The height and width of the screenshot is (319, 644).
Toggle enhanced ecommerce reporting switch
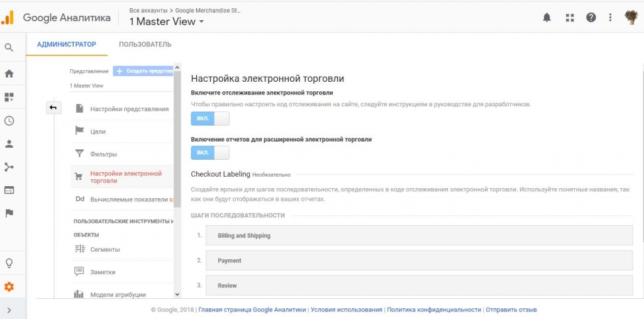point(210,152)
